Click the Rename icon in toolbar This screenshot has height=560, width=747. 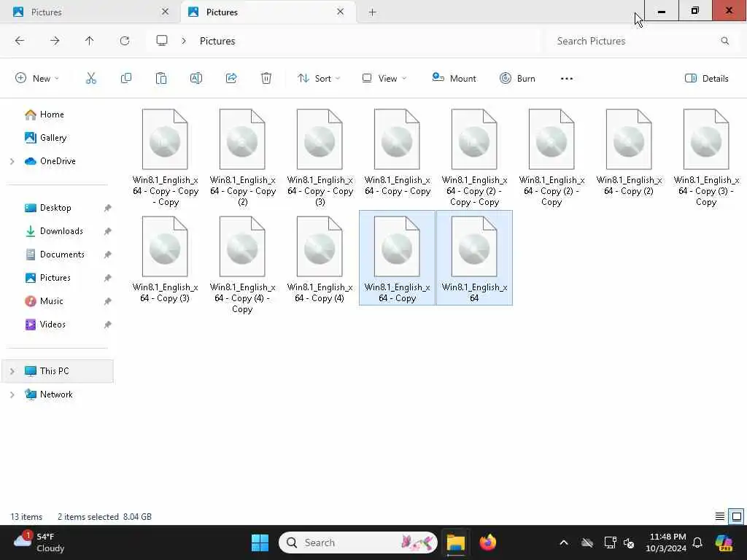[x=196, y=79]
